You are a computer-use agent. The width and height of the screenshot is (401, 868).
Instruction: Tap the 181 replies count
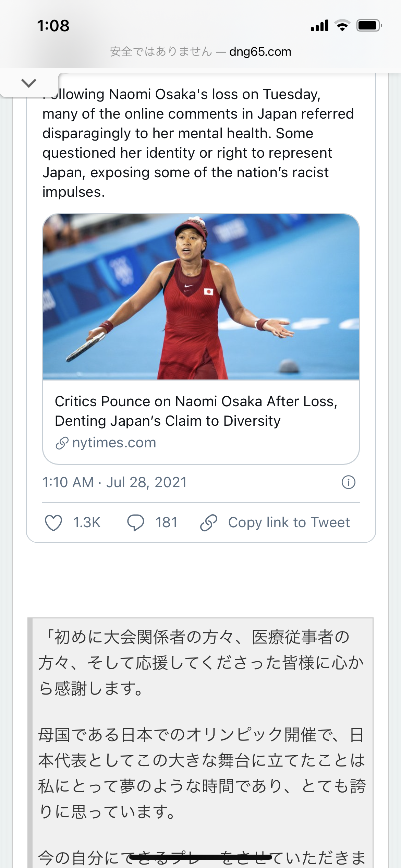point(166,523)
